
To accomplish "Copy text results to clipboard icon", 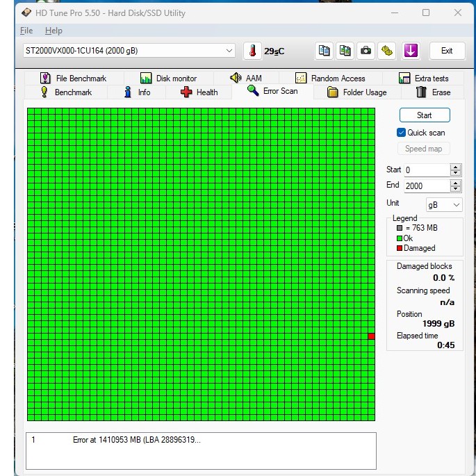I will pyautogui.click(x=324, y=51).
